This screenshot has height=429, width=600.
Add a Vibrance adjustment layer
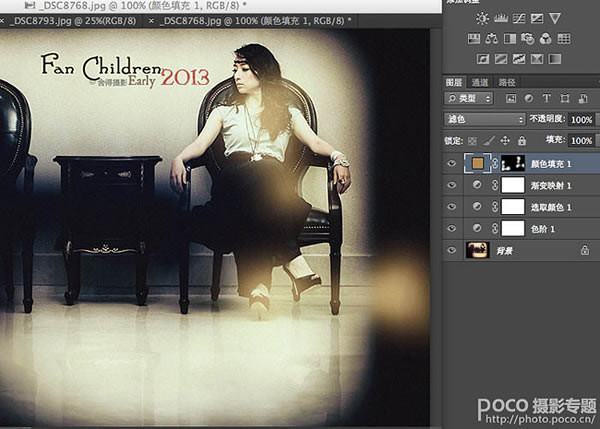(555, 18)
